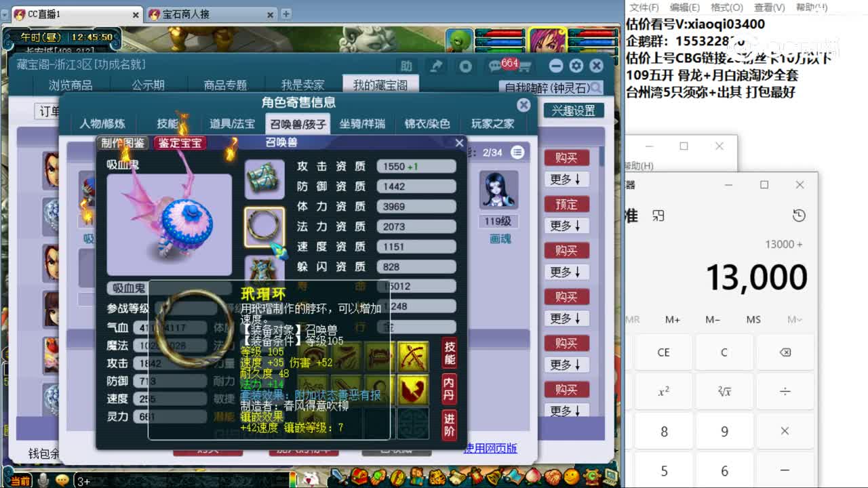868x488 pixels.
Task: Click the 画魂 name link
Action: (x=500, y=239)
